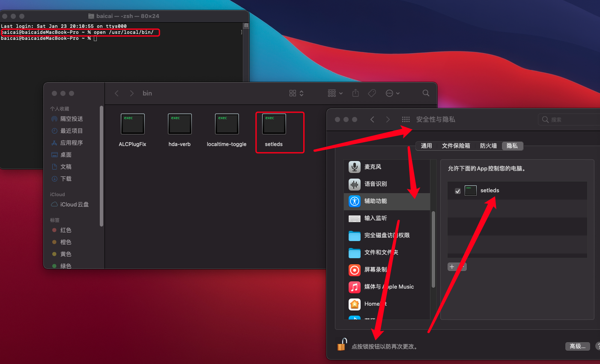
Task: Click the lock icon to prevent changes
Action: click(x=342, y=345)
